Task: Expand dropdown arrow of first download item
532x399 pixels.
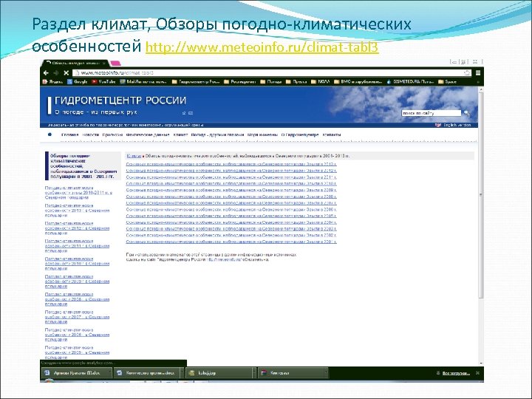Action: tap(110, 373)
